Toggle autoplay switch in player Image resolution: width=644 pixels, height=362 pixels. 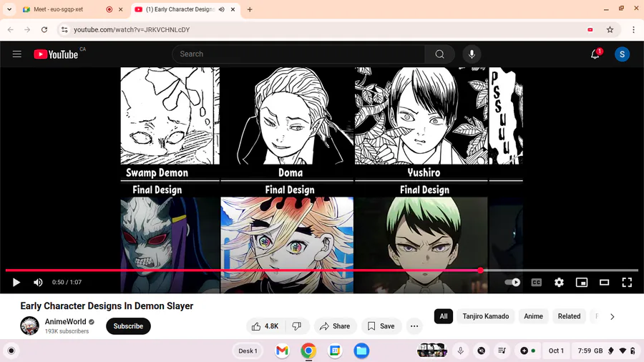click(x=512, y=283)
